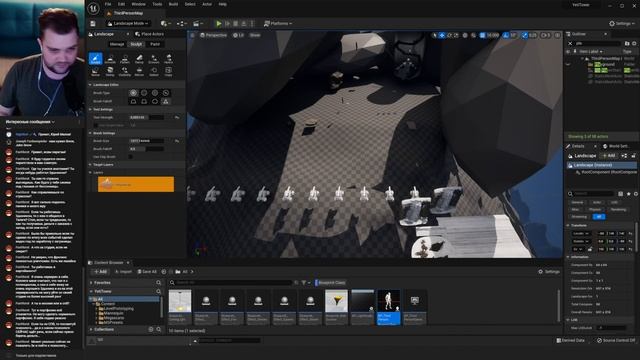This screenshot has height=360, width=640.
Task: Toggle grid snapping in viewport toolbar
Action: pyautogui.click(x=482, y=36)
